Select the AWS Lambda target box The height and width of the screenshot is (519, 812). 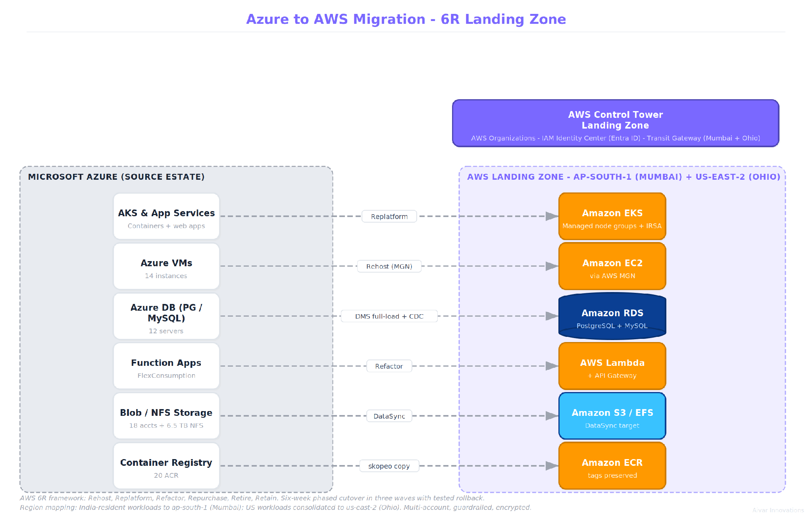[612, 366]
